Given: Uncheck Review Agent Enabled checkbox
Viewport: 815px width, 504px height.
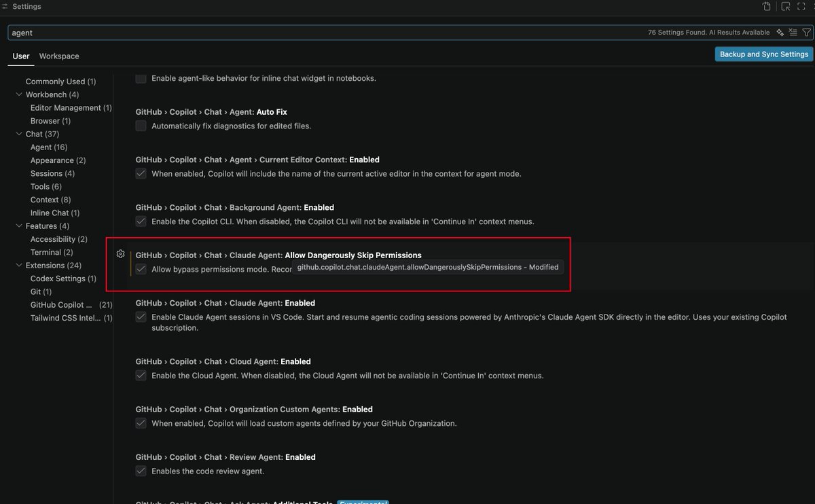Looking at the screenshot, I should pyautogui.click(x=141, y=471).
